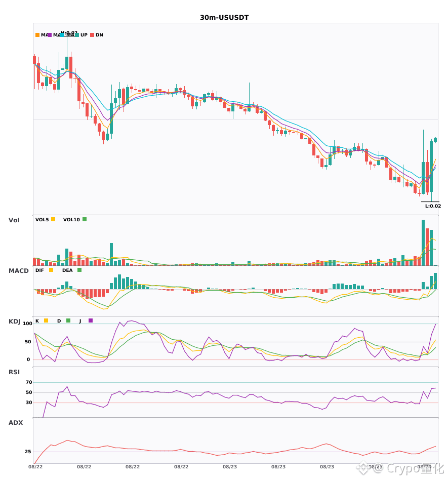Click the purple J legend swatch

point(91,320)
